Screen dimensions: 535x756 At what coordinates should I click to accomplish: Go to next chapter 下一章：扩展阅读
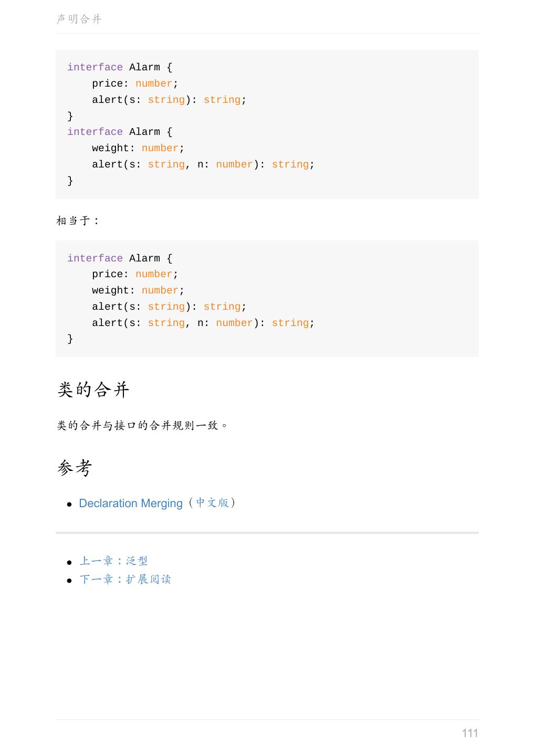[x=125, y=580]
